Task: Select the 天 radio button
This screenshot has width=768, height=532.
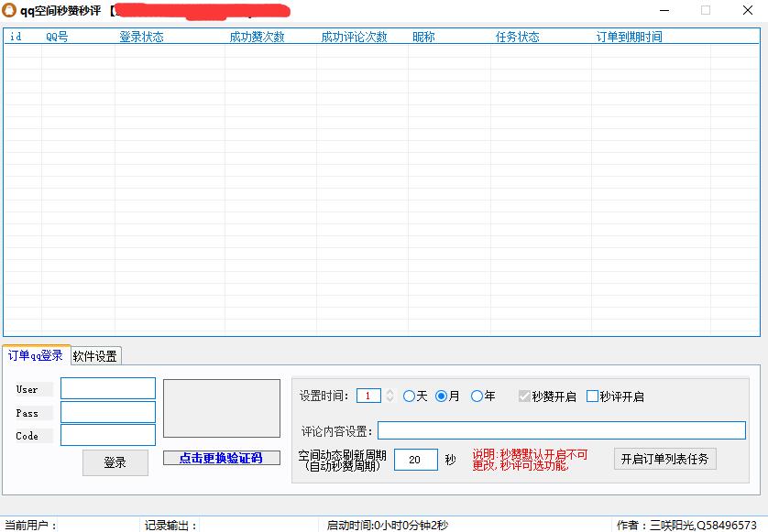Action: click(x=410, y=396)
